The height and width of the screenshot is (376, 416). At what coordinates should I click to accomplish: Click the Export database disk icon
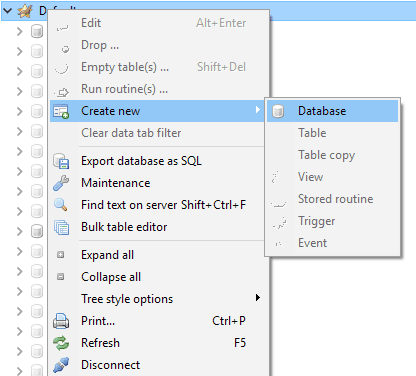61,161
